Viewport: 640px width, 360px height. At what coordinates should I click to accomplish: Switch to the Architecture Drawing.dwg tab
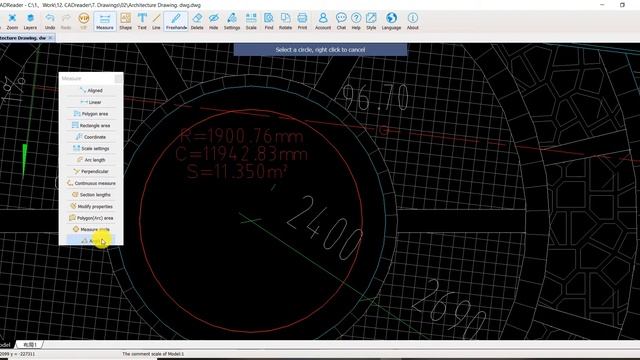[x=23, y=38]
